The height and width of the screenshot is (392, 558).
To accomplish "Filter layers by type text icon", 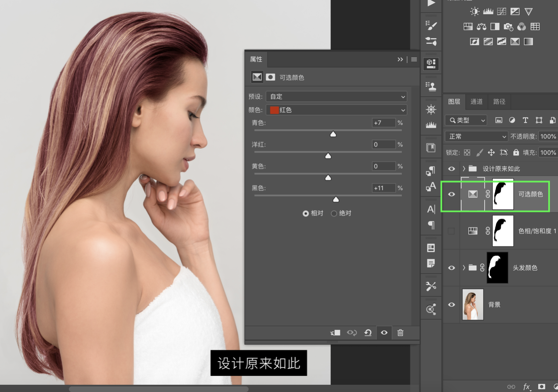I will coord(525,120).
